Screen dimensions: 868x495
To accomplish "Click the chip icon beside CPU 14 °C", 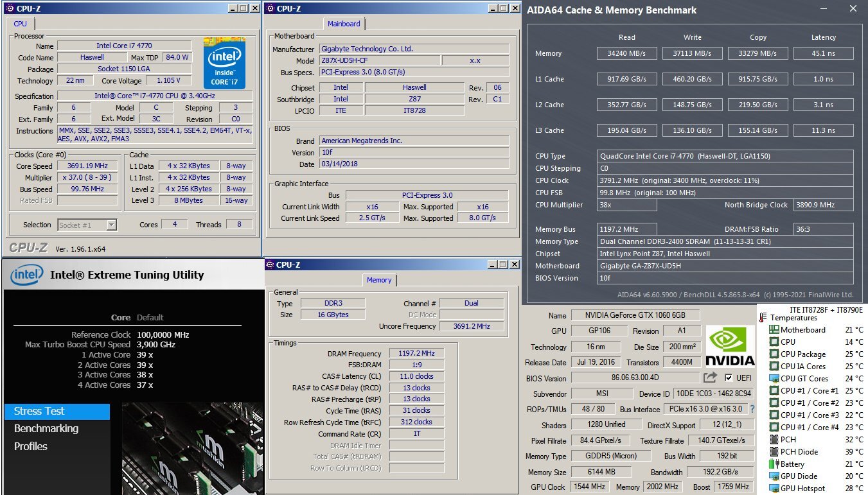I will (774, 342).
